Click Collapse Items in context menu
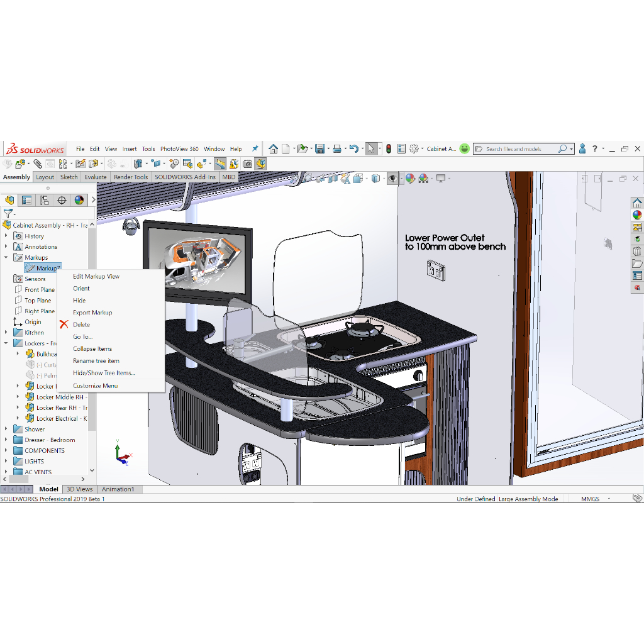644x644 pixels. pos(92,348)
